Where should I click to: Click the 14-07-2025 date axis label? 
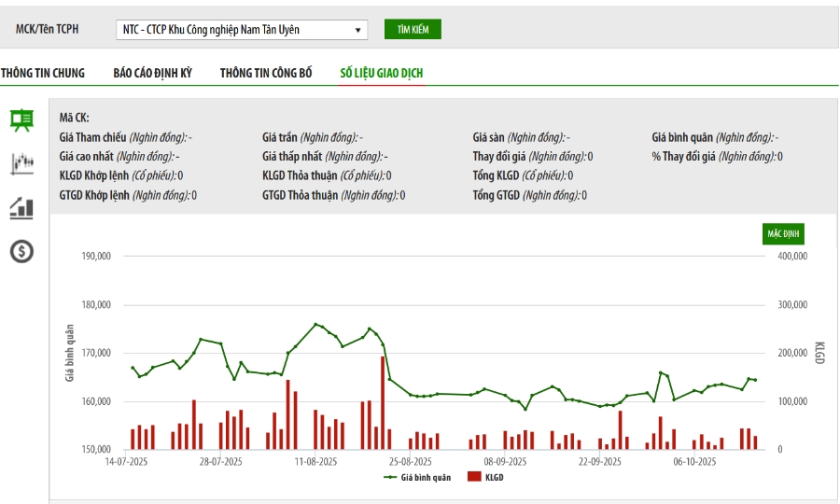click(127, 461)
